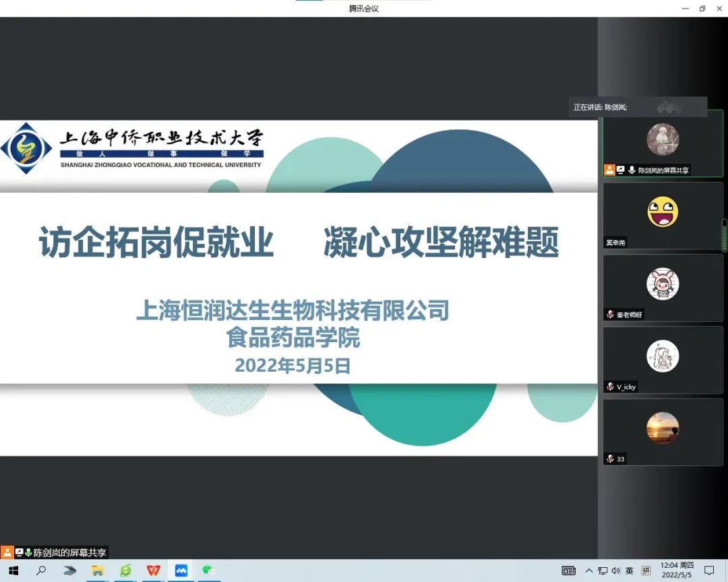The image size is (728, 582).
Task: Click the university logo emblem on slide
Action: coord(26,148)
